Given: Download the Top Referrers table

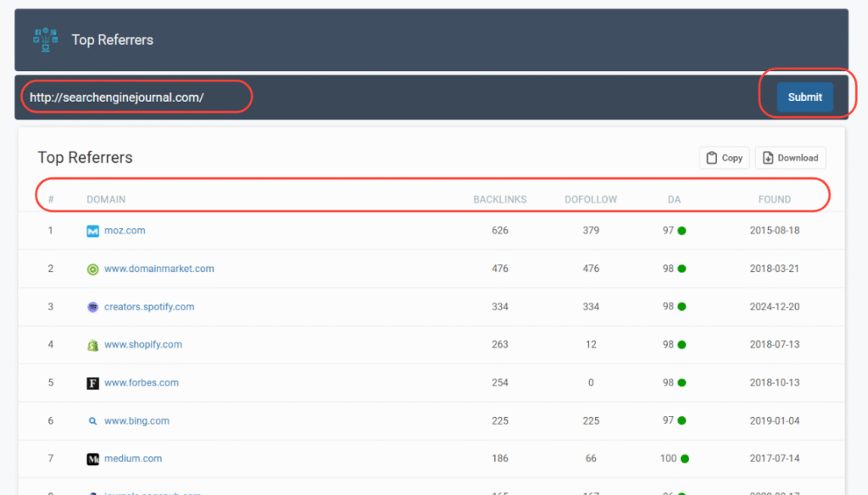Looking at the screenshot, I should coord(791,158).
